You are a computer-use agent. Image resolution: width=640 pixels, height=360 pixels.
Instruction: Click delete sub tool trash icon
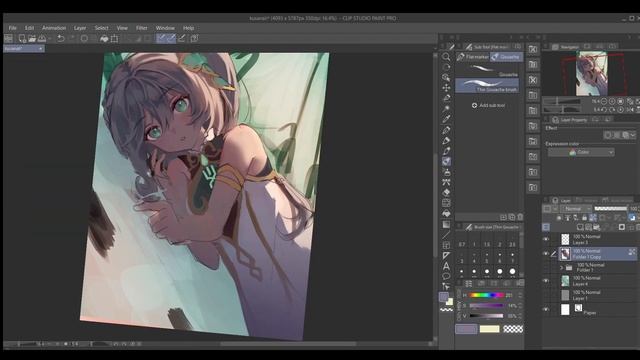click(x=520, y=217)
